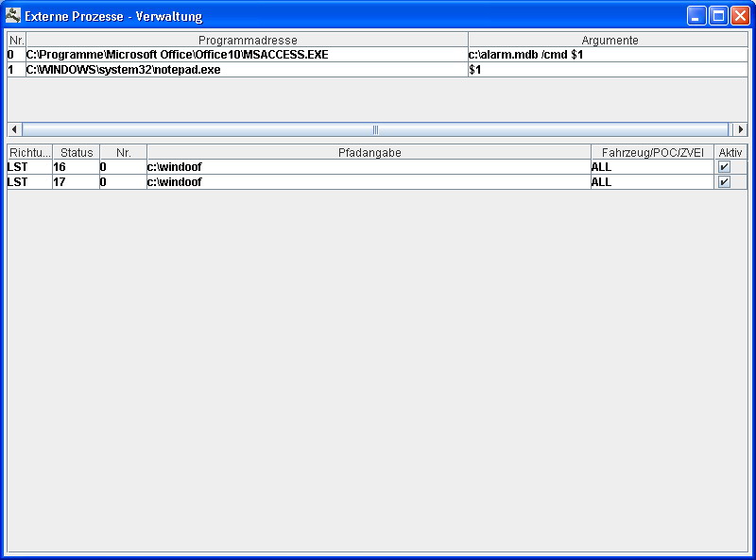Toggle Aktiv checkbox for Status 16 row

tap(724, 167)
